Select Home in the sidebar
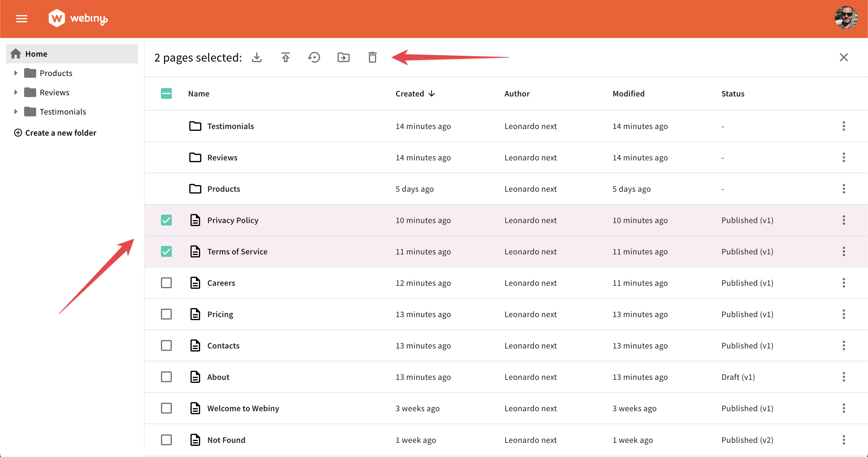This screenshot has height=457, width=868. (36, 54)
